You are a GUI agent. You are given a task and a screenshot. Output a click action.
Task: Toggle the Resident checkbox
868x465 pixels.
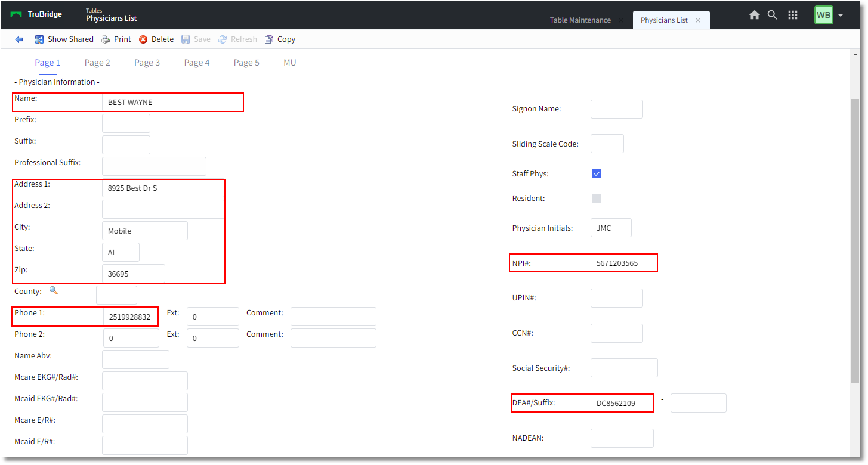[597, 199]
